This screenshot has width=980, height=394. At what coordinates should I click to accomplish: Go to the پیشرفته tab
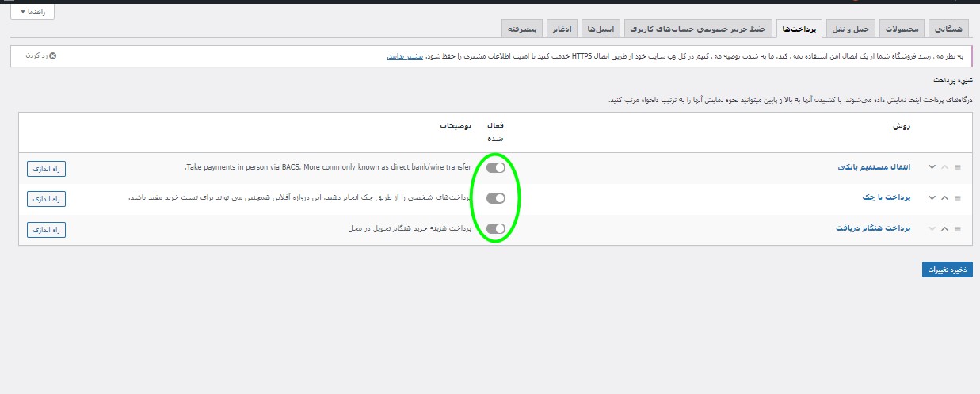pos(523,29)
